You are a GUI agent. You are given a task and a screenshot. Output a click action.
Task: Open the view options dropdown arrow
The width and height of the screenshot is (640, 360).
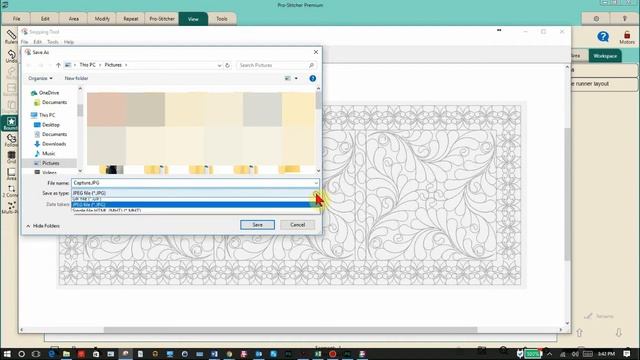296,78
